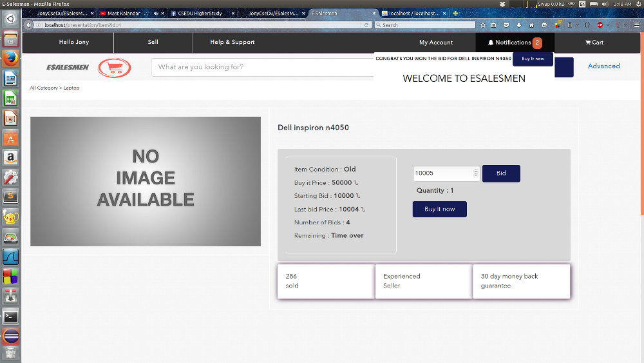This screenshot has height=363, width=644.
Task: Click the 30 day money back guarantee card
Action: pyautogui.click(x=521, y=281)
